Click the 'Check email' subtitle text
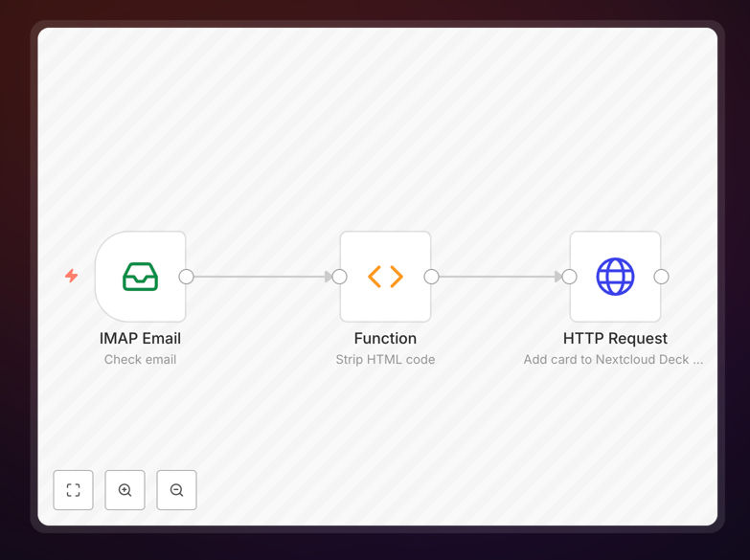Image resolution: width=750 pixels, height=560 pixels. click(140, 359)
